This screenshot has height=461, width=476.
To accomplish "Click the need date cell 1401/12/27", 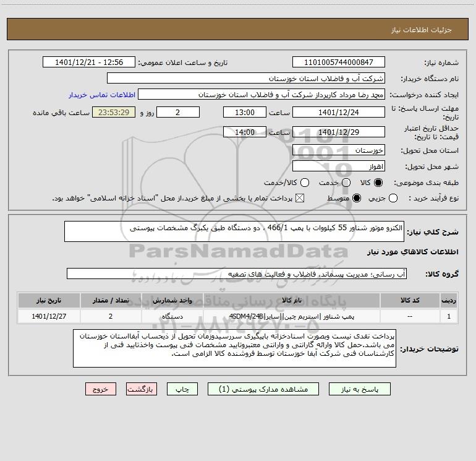I will tap(49, 316).
